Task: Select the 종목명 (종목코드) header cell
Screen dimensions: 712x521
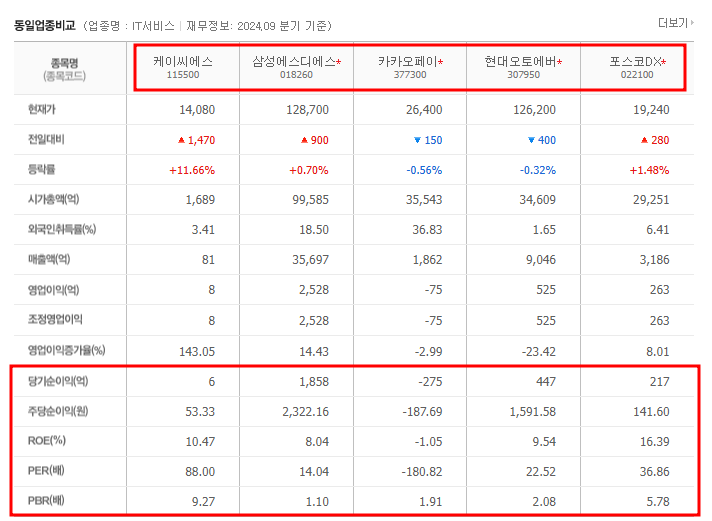Action: coord(64,69)
